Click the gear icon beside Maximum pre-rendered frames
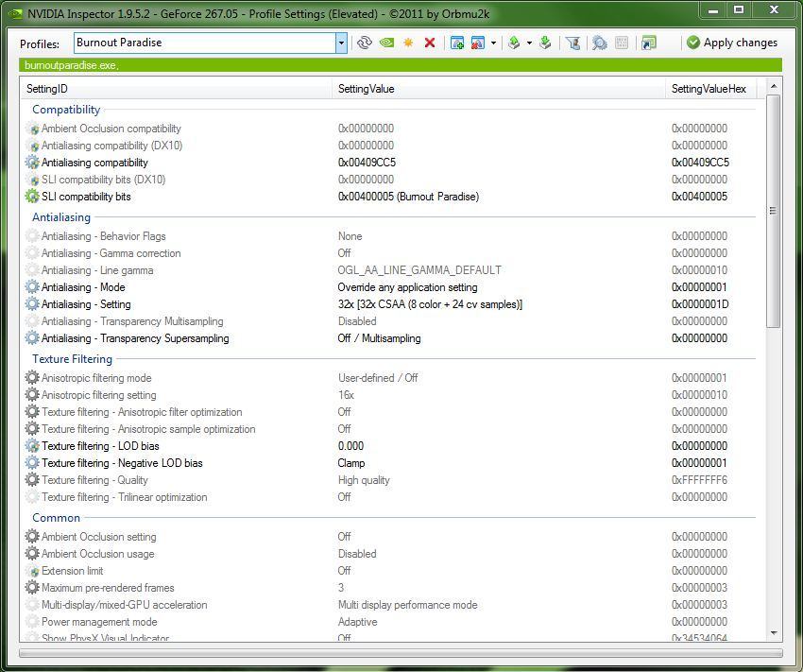This screenshot has height=672, width=803. 32,587
